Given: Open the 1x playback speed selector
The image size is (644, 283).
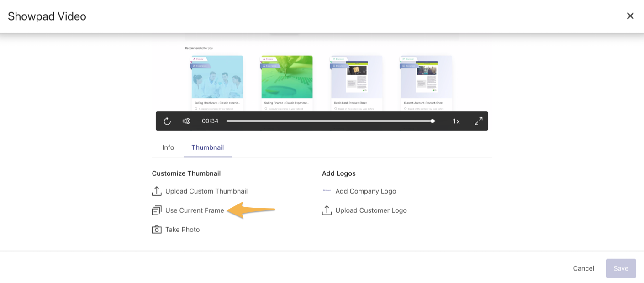Looking at the screenshot, I should (x=456, y=121).
